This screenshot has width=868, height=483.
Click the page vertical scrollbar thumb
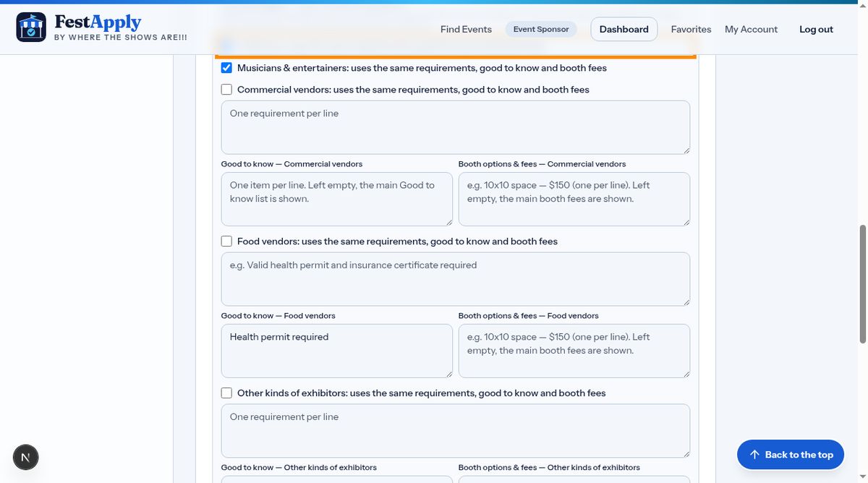862,284
